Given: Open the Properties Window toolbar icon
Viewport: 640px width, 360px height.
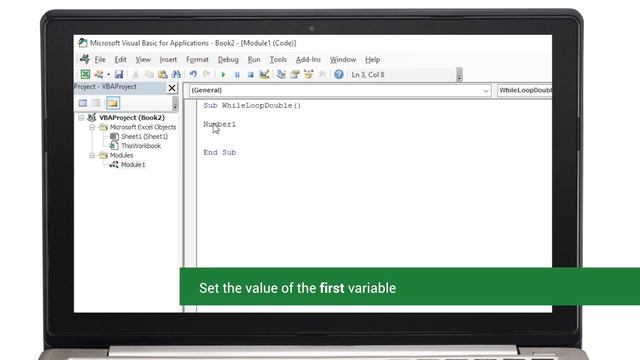Looking at the screenshot, I should (295, 74).
